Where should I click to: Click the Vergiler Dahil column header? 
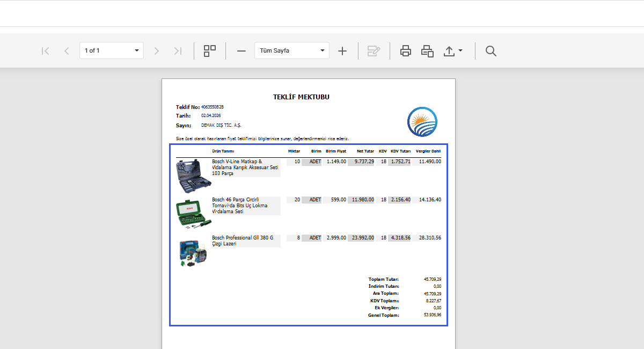428,151
